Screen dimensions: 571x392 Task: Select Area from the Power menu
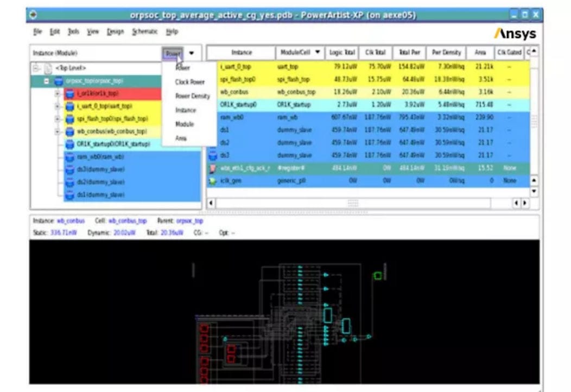pos(181,138)
